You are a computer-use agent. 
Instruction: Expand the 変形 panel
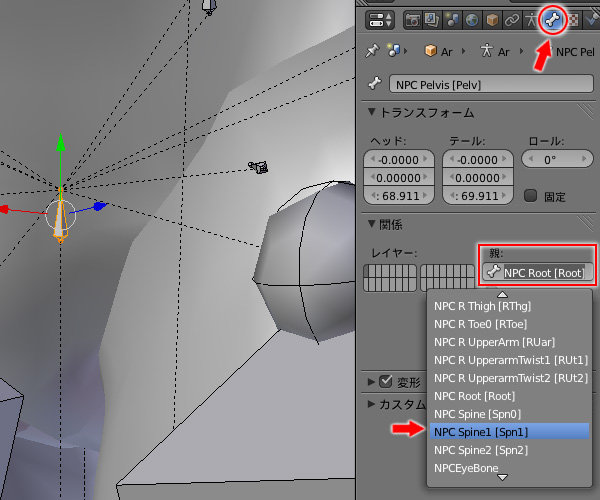(371, 382)
